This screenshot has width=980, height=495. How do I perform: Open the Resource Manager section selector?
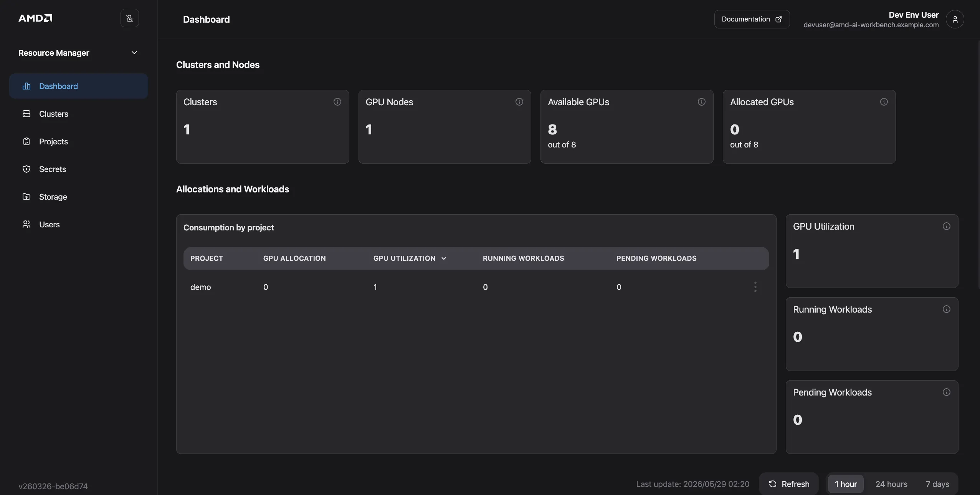click(78, 53)
